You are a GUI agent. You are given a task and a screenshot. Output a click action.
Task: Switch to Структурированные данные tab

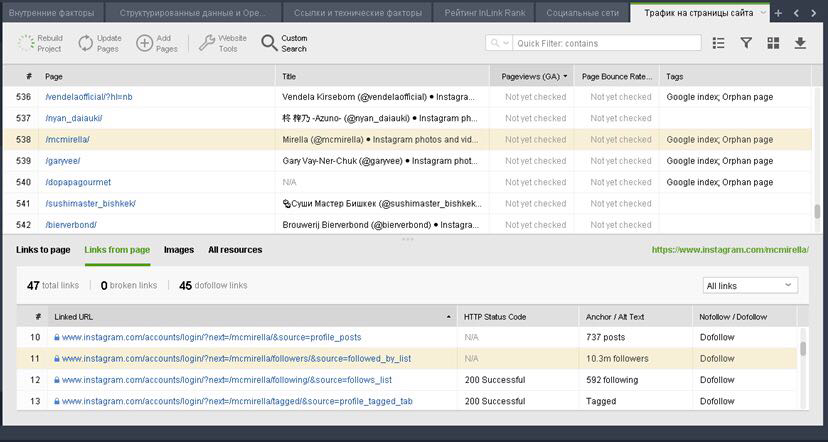(193, 13)
